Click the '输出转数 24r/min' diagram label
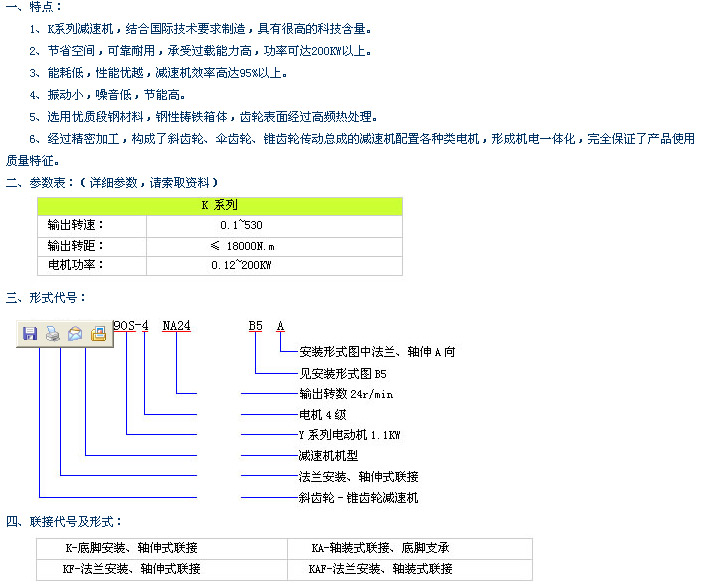The height and width of the screenshot is (588, 704). 346,394
